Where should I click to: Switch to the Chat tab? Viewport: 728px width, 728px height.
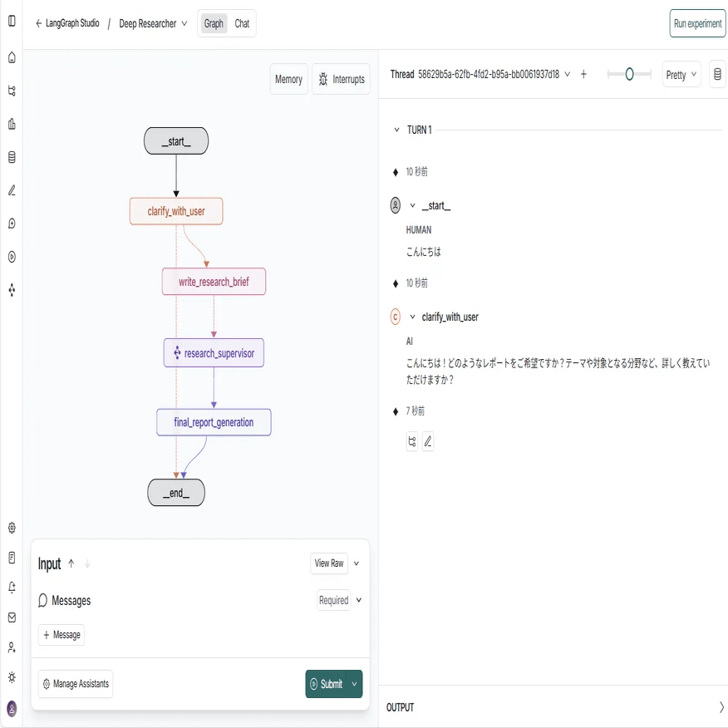point(242,24)
